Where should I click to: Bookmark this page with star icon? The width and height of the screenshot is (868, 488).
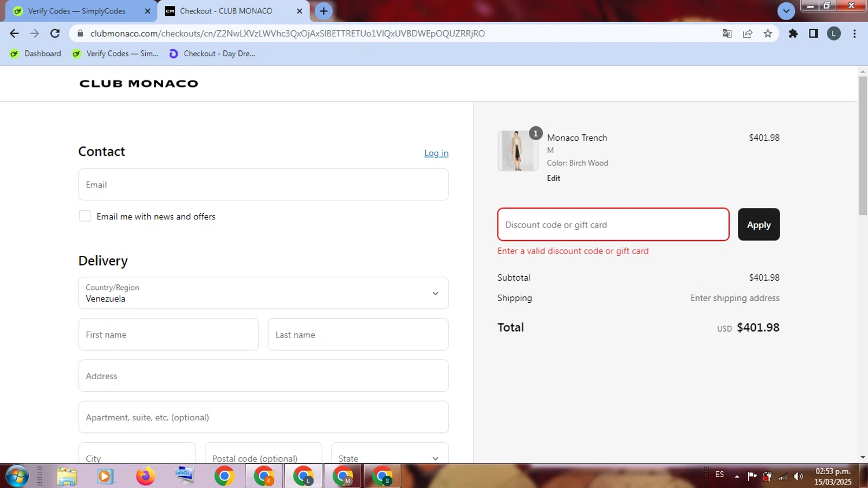pyautogui.click(x=768, y=34)
